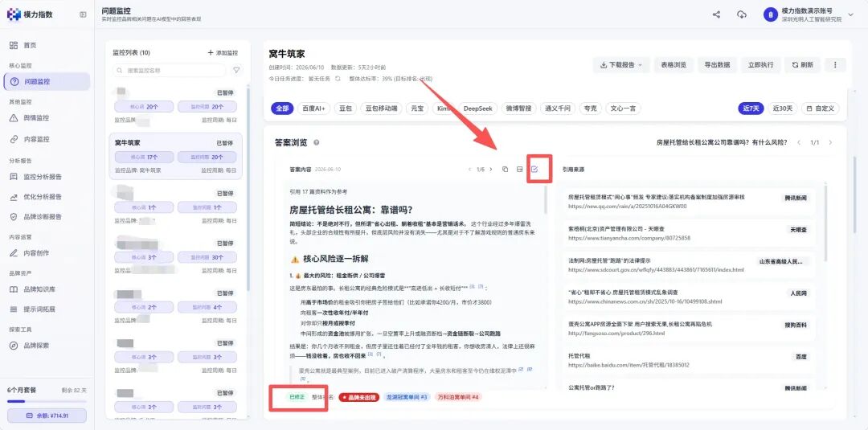The image size is (868, 430).
Task: Click the share icon in header
Action: tap(716, 14)
